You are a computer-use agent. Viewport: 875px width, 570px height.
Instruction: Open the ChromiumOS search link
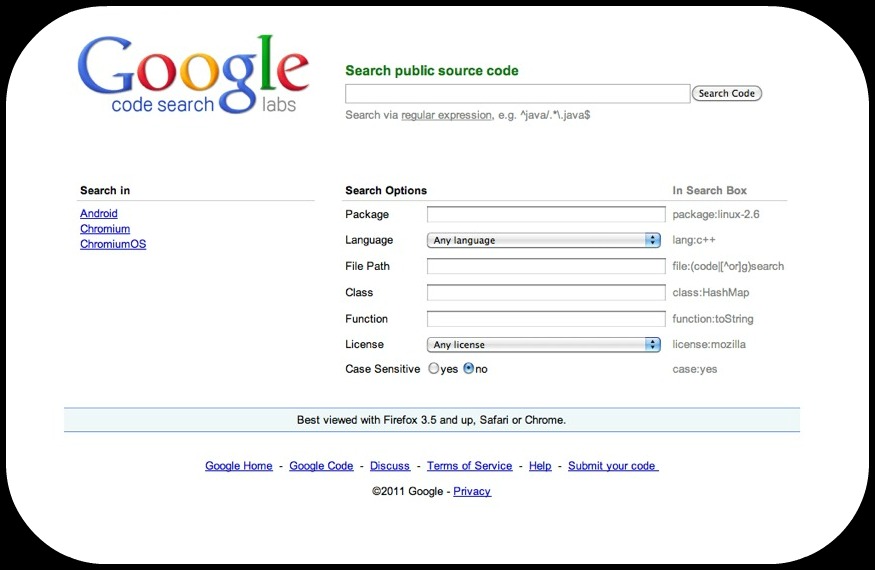(x=113, y=244)
